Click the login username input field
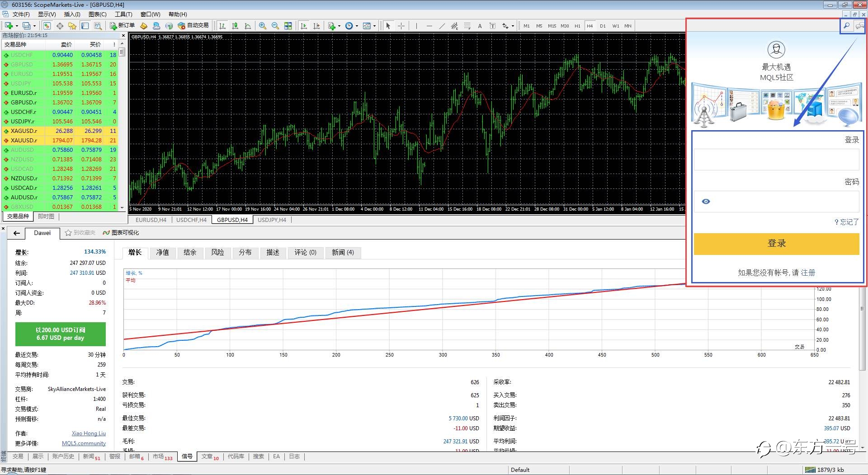 (776, 160)
